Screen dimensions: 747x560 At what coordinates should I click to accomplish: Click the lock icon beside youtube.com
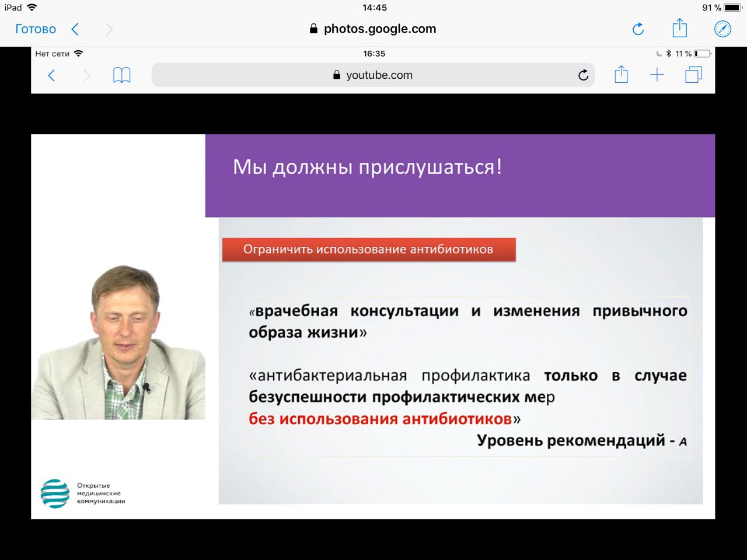[x=337, y=75]
